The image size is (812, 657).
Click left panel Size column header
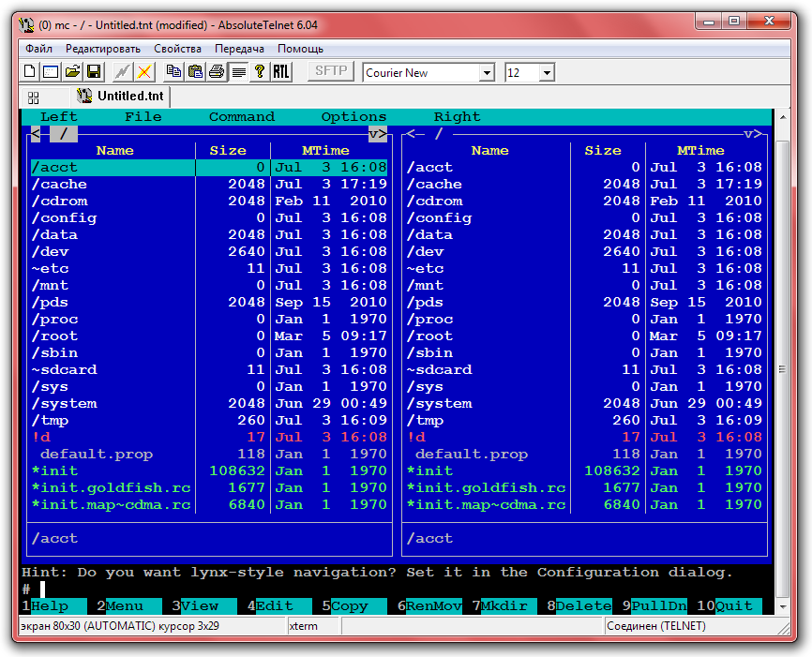click(x=227, y=151)
